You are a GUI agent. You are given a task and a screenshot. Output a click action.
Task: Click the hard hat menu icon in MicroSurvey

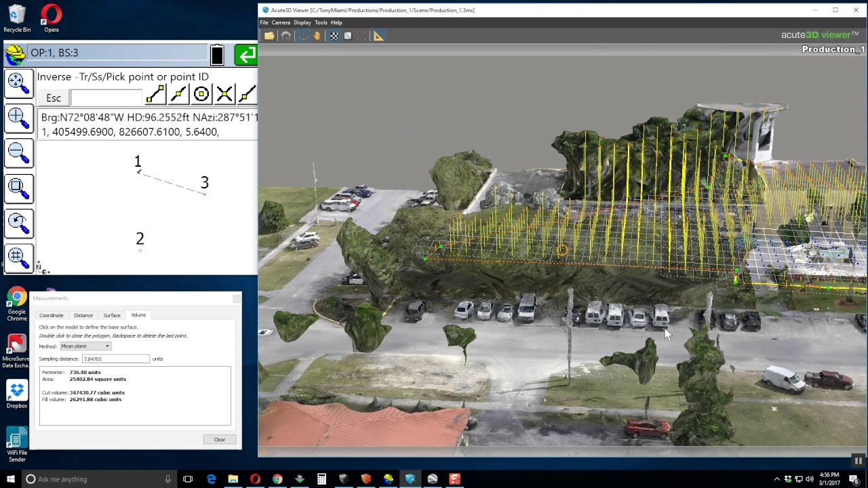(15, 54)
